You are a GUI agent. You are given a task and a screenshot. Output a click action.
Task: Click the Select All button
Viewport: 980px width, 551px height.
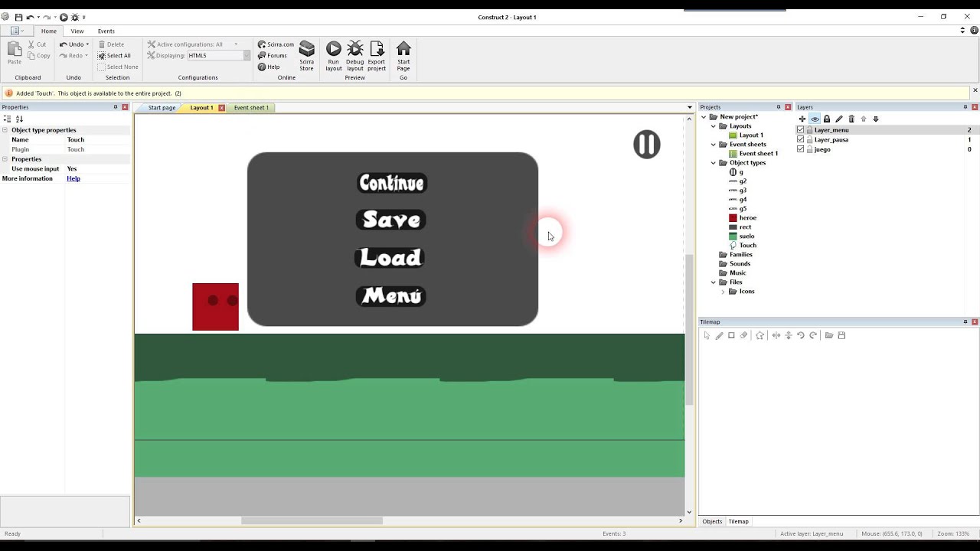114,56
